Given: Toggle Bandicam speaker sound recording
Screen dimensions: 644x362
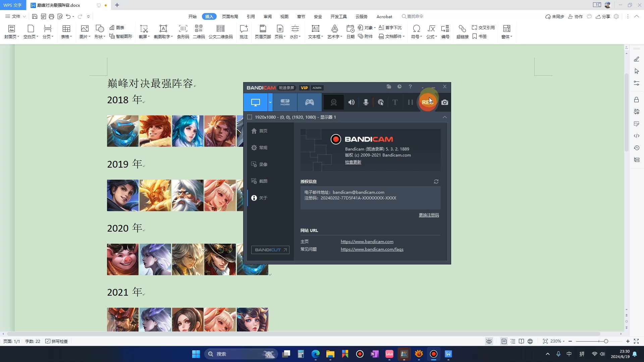Looking at the screenshot, I should (351, 102).
